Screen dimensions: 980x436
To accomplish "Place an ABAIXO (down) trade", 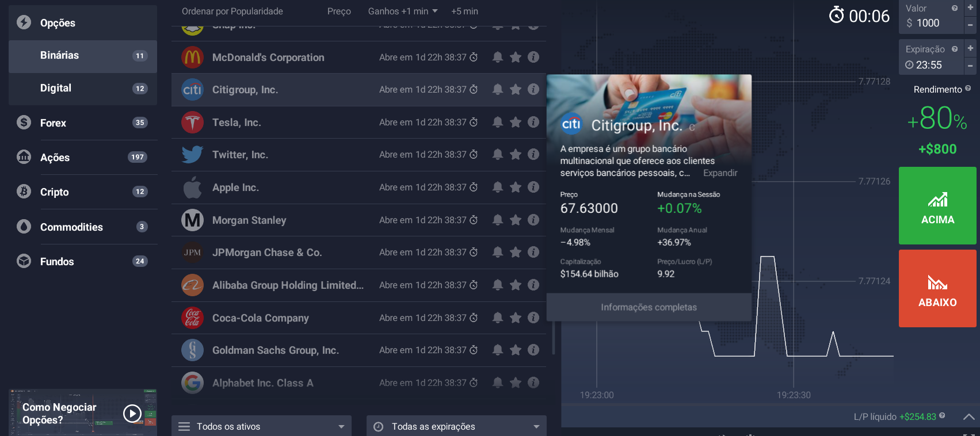I will 937,289.
